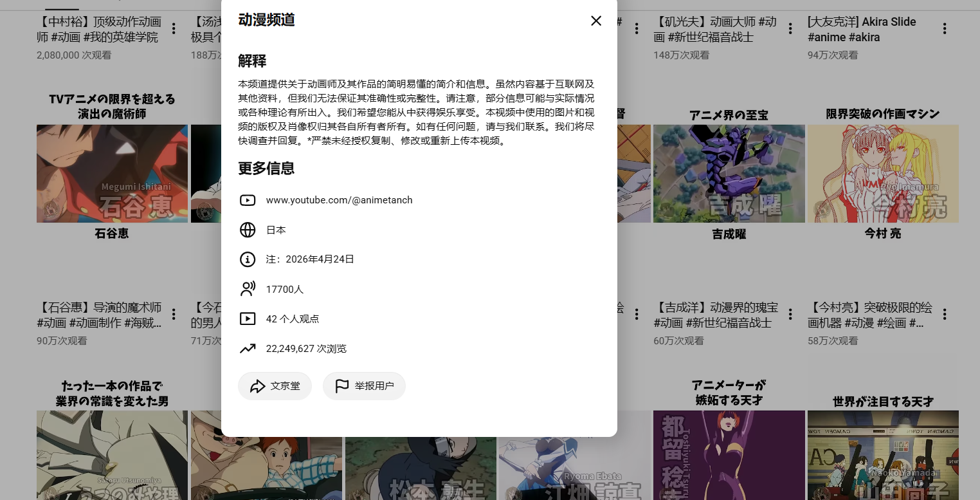
Task: Open the 石谷恵 video thumbnail
Action: (112, 168)
